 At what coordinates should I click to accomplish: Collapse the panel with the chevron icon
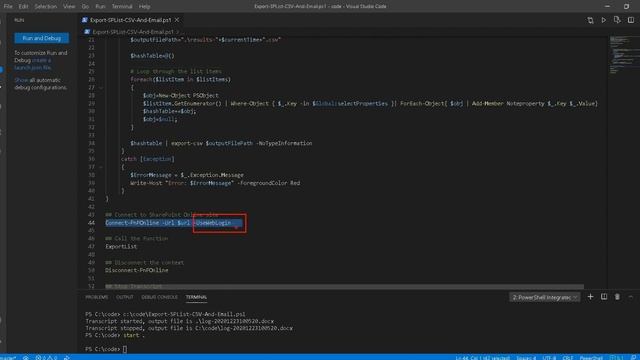click(631, 297)
